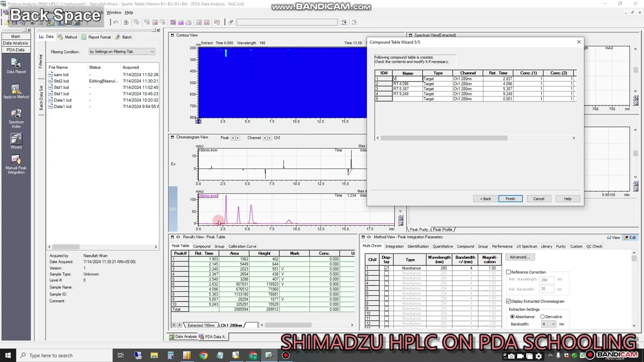The width and height of the screenshot is (644, 362).
Task: Click the next Peak arrow in Chromatogram View
Action: click(237, 138)
